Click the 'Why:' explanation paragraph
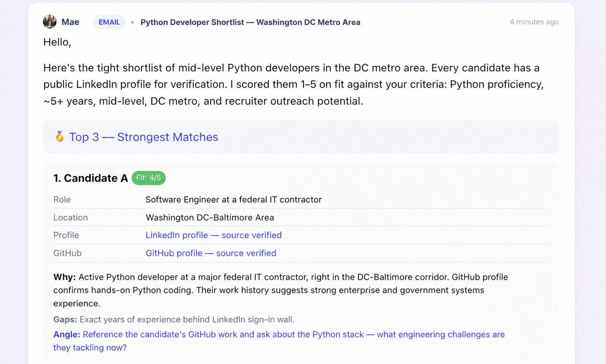Viewport: 606px width, 364px height. click(281, 290)
